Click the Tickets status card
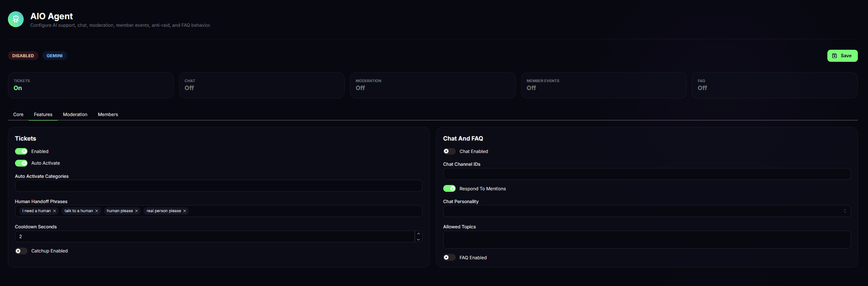 pyautogui.click(x=91, y=85)
